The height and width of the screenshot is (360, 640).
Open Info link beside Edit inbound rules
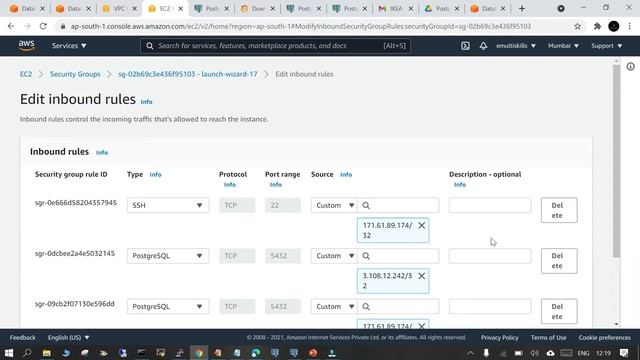[147, 102]
